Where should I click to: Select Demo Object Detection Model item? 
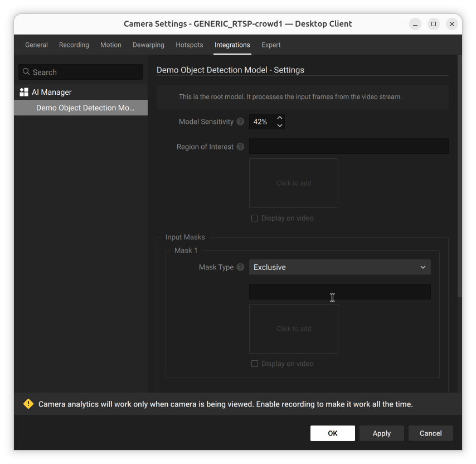point(81,108)
